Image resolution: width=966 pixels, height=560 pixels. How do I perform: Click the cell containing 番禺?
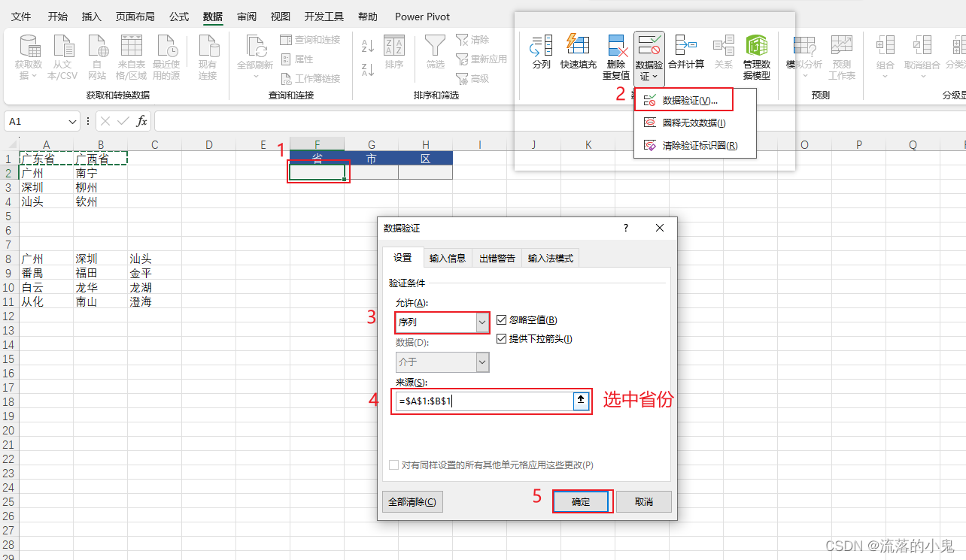point(46,273)
